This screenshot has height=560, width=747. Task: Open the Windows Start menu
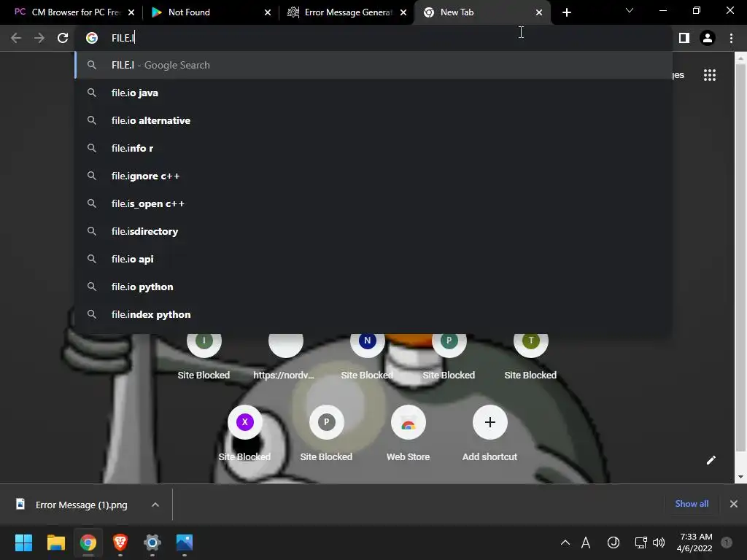point(23,542)
